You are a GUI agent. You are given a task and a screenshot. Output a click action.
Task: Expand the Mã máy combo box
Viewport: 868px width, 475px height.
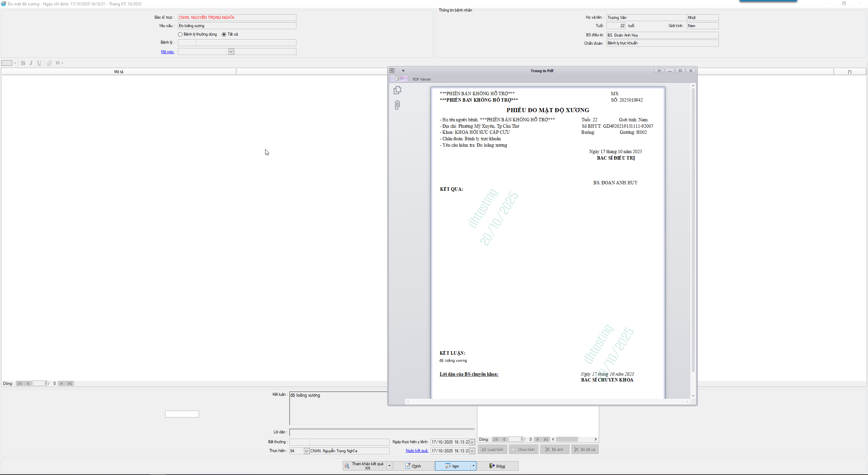pos(231,51)
